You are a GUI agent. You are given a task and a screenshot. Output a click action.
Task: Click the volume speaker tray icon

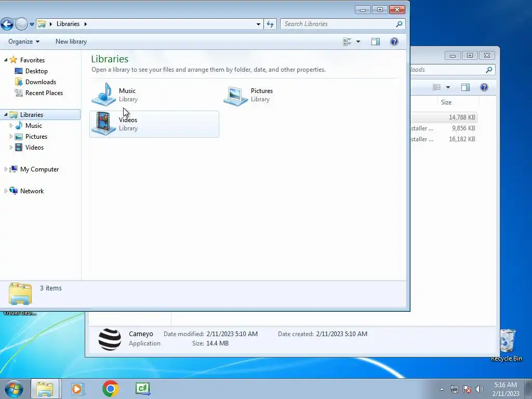[x=479, y=389]
